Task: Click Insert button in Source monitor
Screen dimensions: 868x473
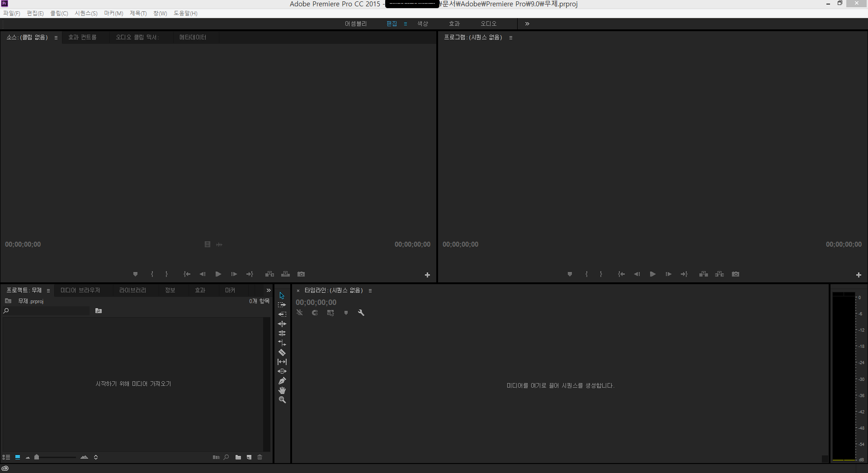Action: point(269,274)
